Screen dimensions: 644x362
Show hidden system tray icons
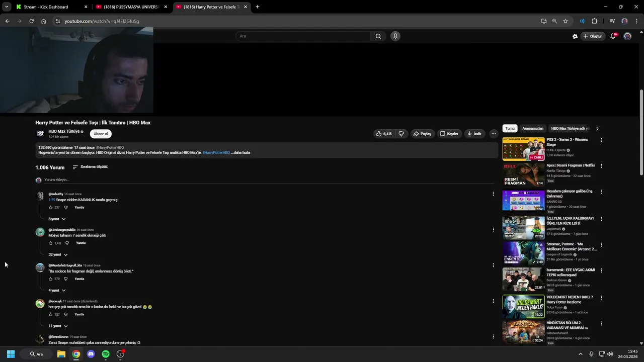(x=580, y=354)
